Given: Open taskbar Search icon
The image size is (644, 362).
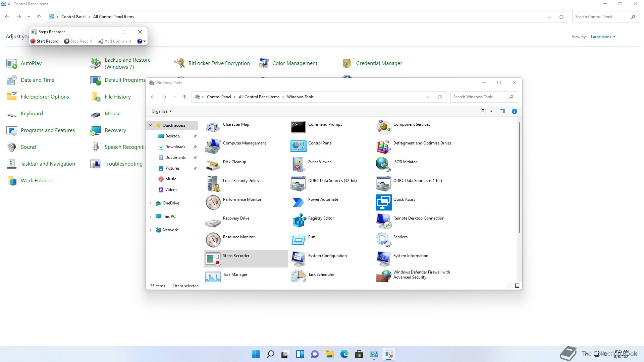Looking at the screenshot, I should click(x=270, y=354).
